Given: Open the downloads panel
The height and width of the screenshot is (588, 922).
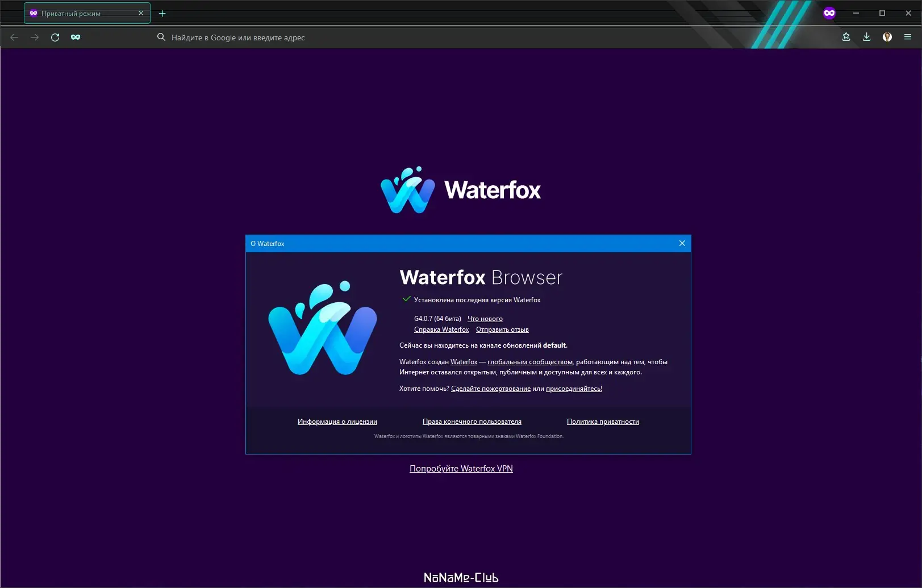Looking at the screenshot, I should pos(867,37).
